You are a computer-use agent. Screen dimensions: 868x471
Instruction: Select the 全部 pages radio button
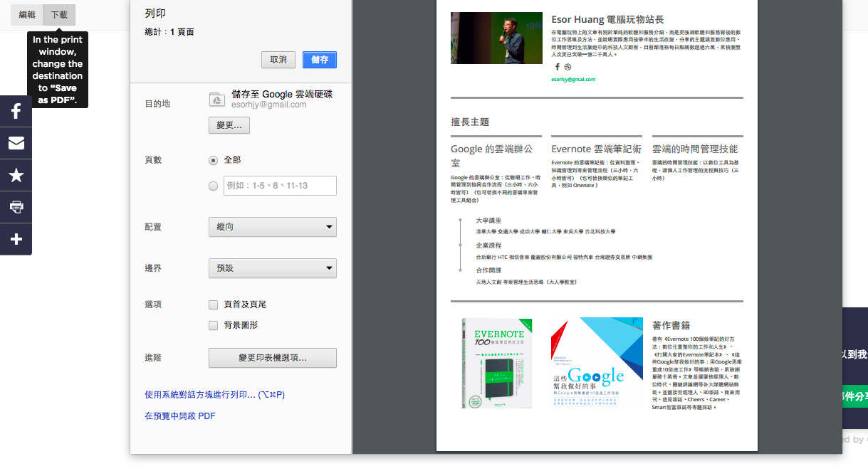pos(214,160)
